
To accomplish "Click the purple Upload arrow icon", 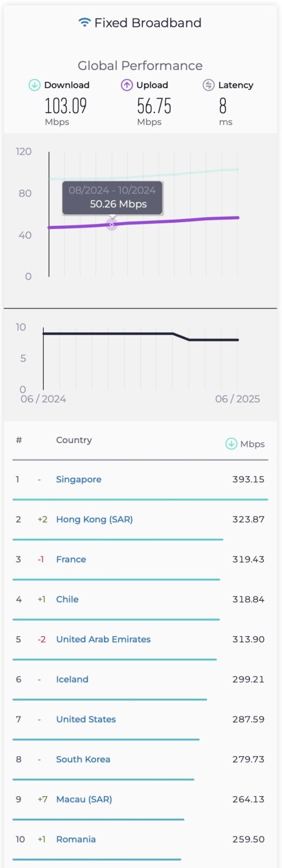I will point(126,85).
